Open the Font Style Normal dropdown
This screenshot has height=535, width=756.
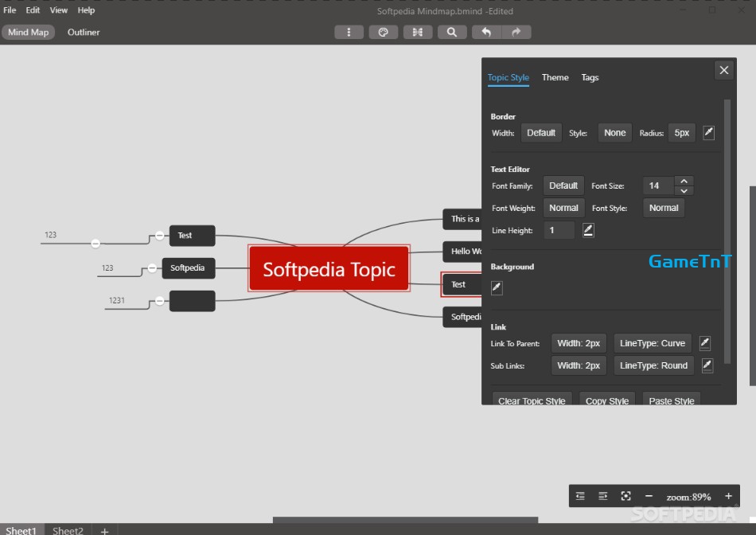(x=664, y=208)
